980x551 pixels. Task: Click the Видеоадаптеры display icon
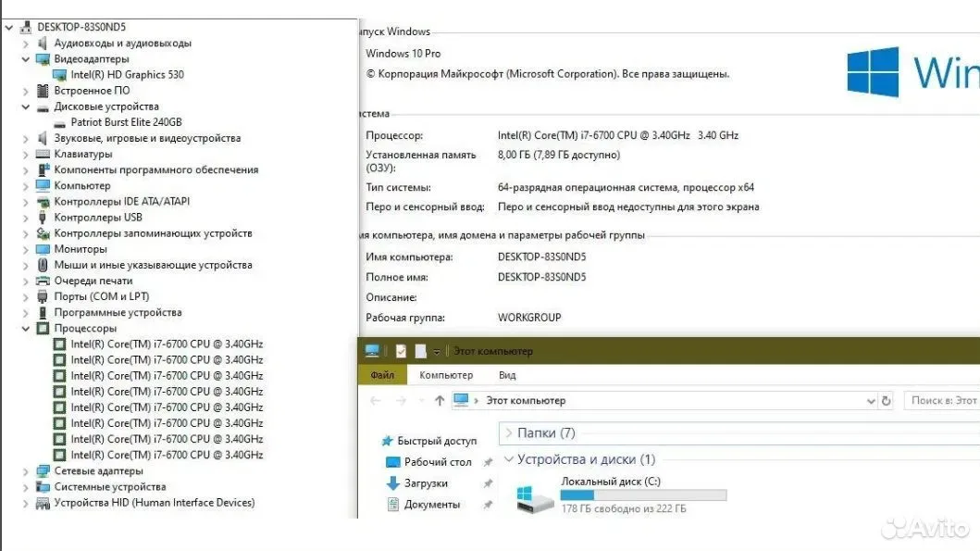pyautogui.click(x=43, y=59)
